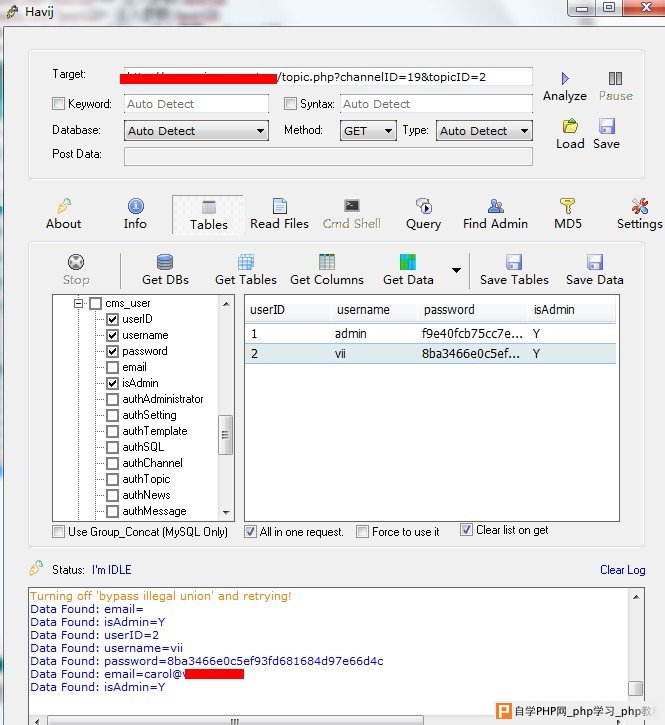Enable the Syntax checkbox
Viewport: 665px width, 725px height.
point(290,103)
